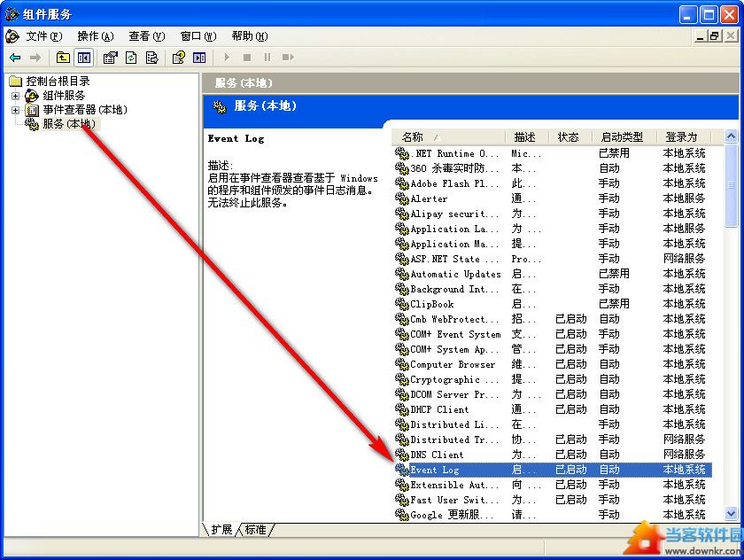Click the vertical scrollbar thumb of services list
Image resolution: width=744 pixels, height=560 pixels.
731,186
